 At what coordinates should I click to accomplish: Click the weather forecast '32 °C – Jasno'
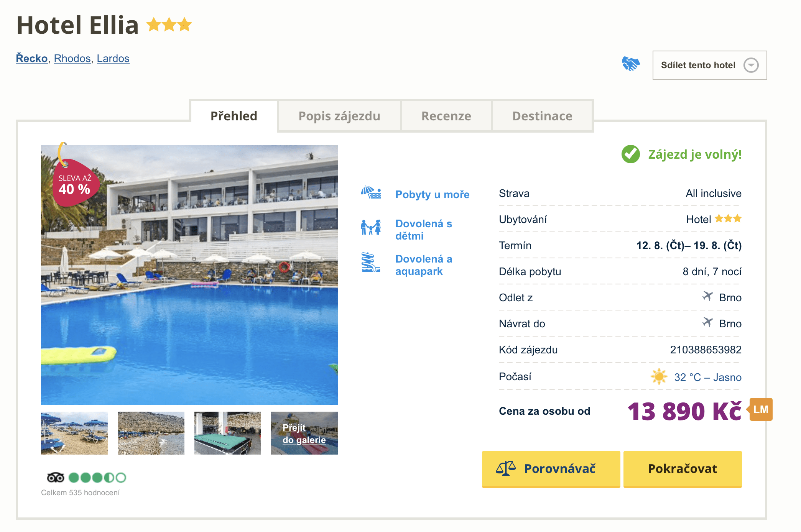click(707, 378)
